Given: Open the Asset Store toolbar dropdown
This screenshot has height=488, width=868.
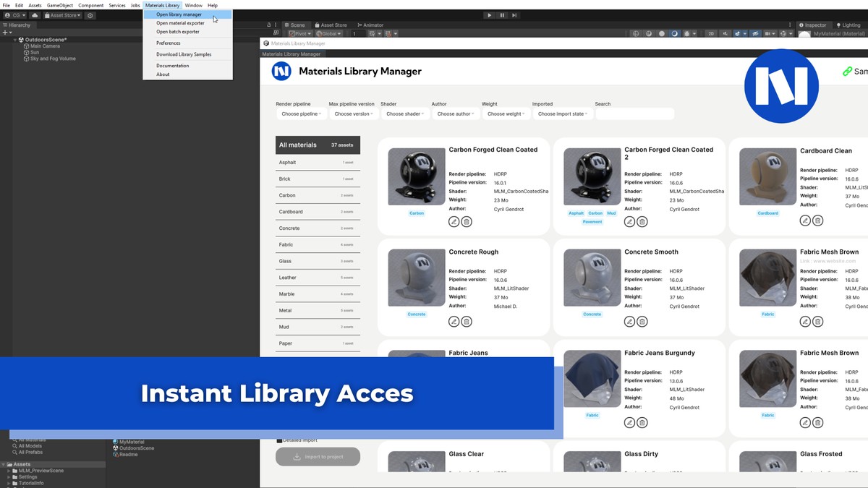Looking at the screenshot, I should [x=63, y=14].
